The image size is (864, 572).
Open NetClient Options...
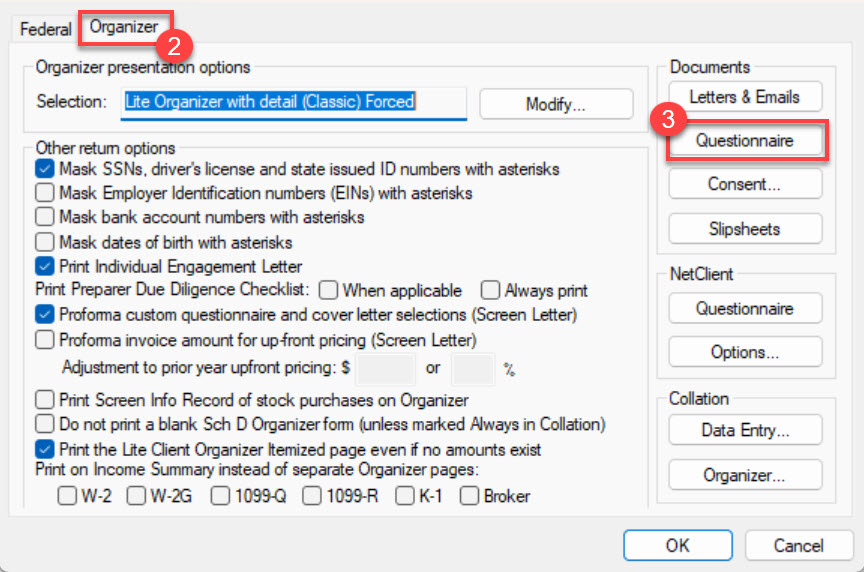pyautogui.click(x=744, y=352)
